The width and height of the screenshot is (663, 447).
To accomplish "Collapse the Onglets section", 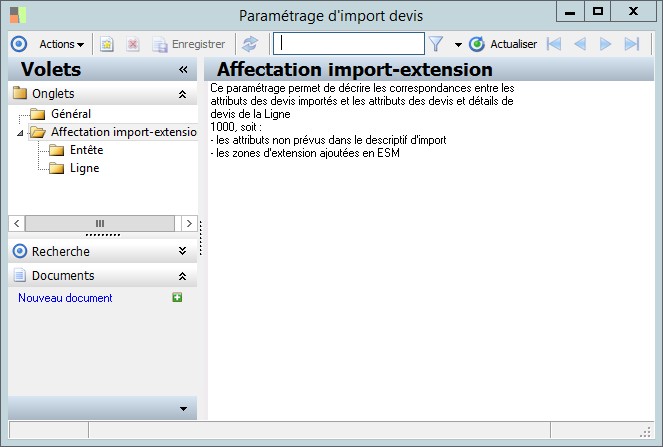I will click(x=182, y=94).
